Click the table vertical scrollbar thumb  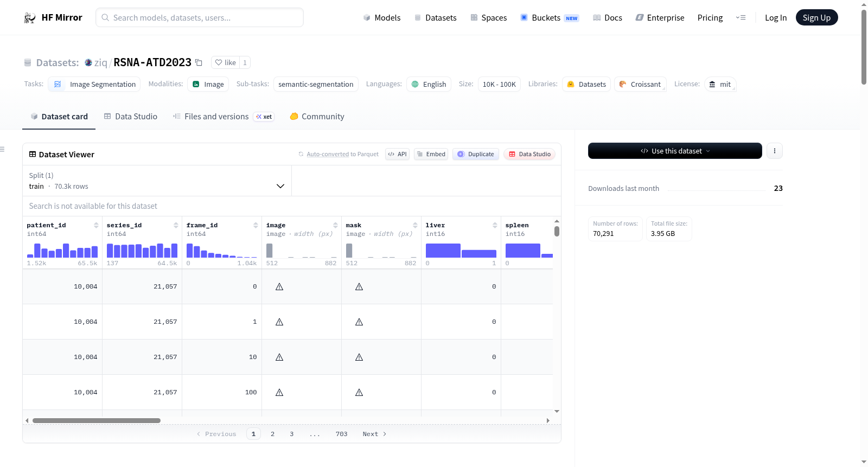(557, 232)
